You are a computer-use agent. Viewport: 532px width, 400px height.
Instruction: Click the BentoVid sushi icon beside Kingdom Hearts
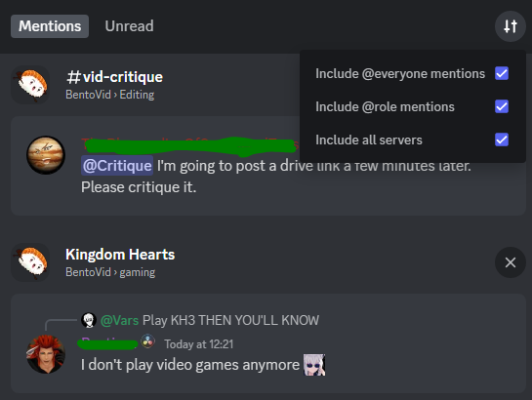[30, 262]
